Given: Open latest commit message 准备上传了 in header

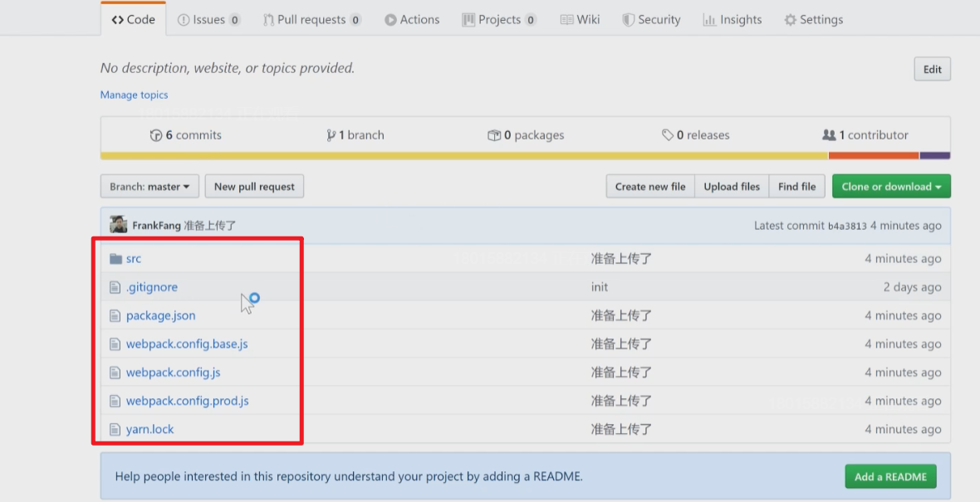Looking at the screenshot, I should [x=210, y=226].
